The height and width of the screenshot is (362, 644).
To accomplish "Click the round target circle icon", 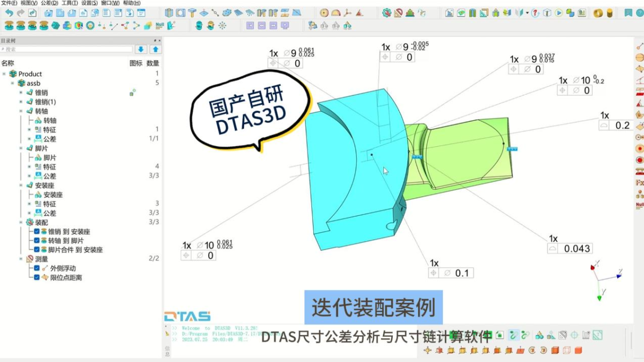I will coord(324,13).
